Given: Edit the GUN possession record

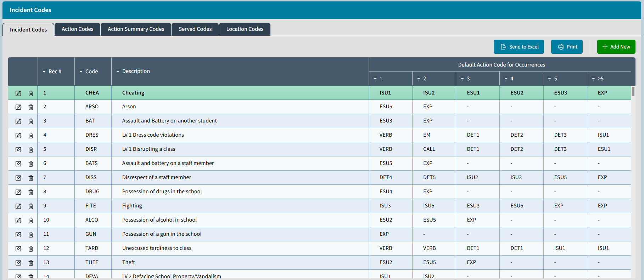Looking at the screenshot, I should pyautogui.click(x=18, y=234).
